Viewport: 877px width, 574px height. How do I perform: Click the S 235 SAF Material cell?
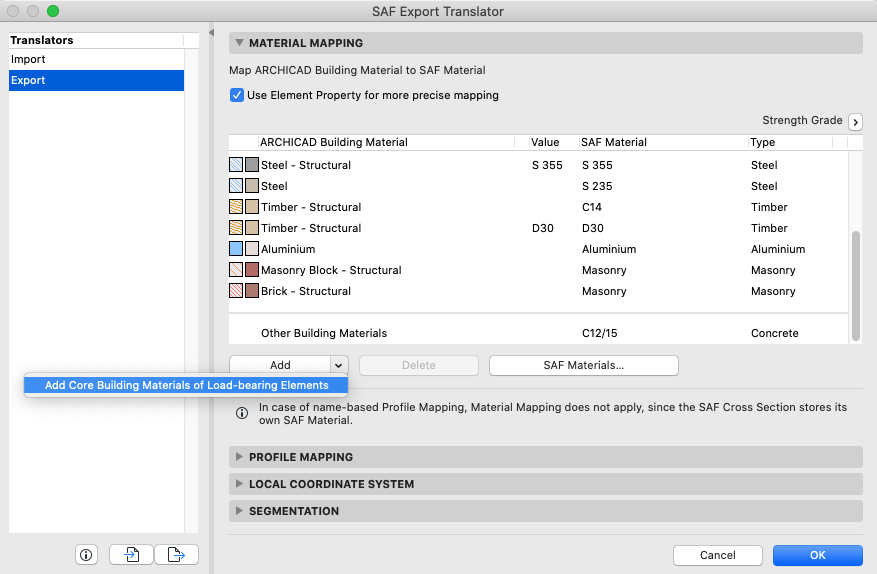coord(597,186)
